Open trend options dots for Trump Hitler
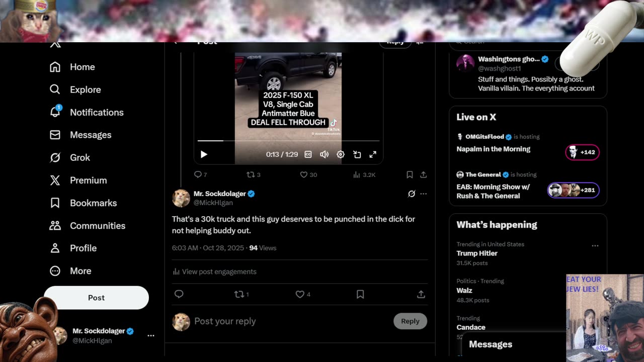Screen dimensions: 644x362 pyautogui.click(x=595, y=246)
